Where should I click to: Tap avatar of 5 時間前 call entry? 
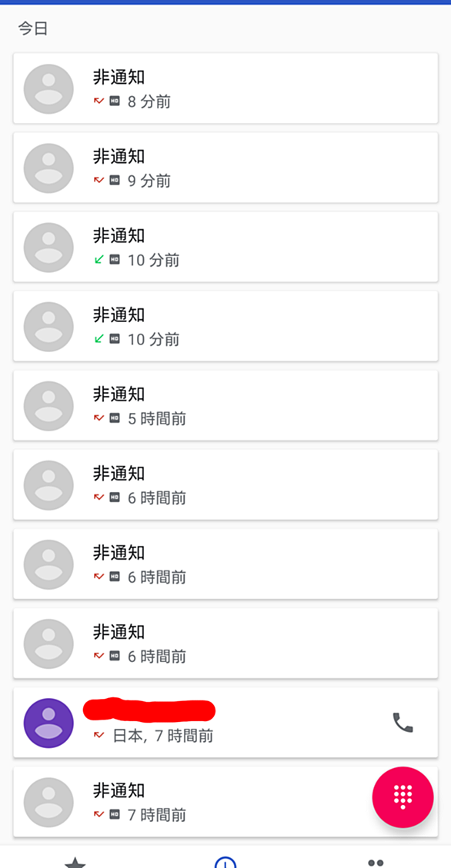(48, 406)
